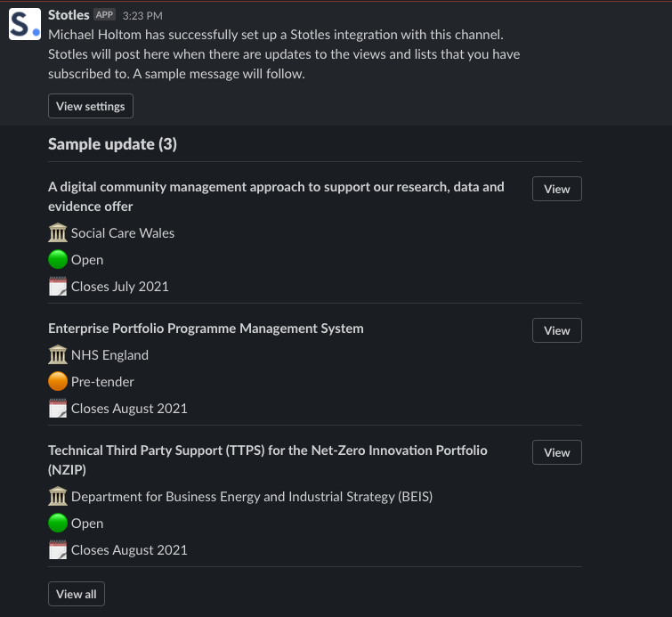Click the building icon beside BEIS department
672x617 pixels.
(x=58, y=497)
